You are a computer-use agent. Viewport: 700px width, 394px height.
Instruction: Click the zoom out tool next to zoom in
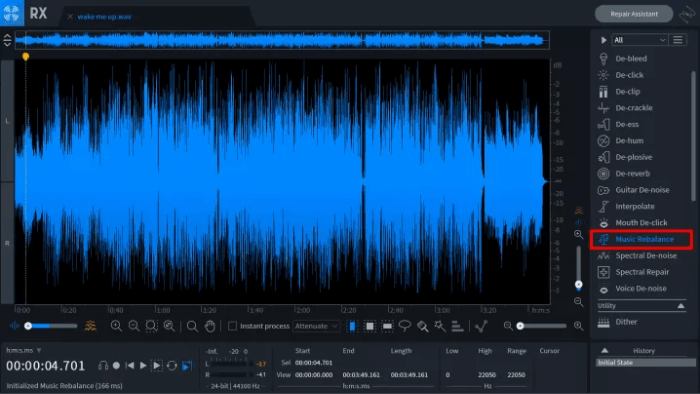click(133, 326)
